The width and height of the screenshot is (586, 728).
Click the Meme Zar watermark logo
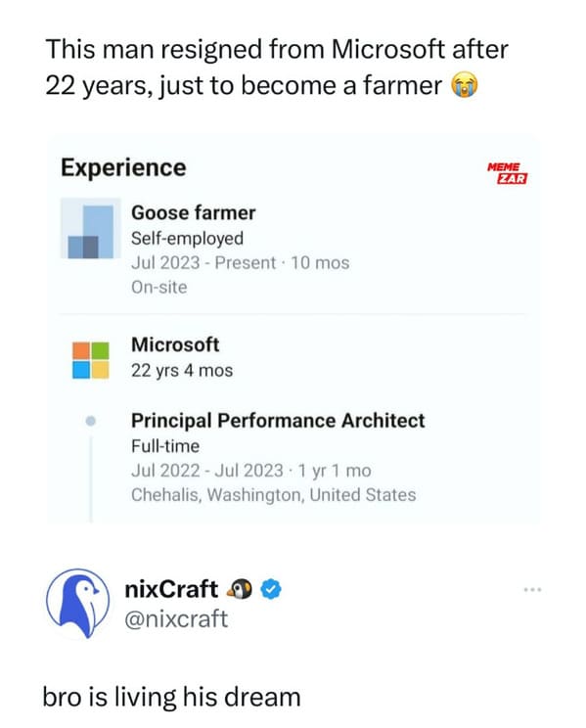click(507, 173)
